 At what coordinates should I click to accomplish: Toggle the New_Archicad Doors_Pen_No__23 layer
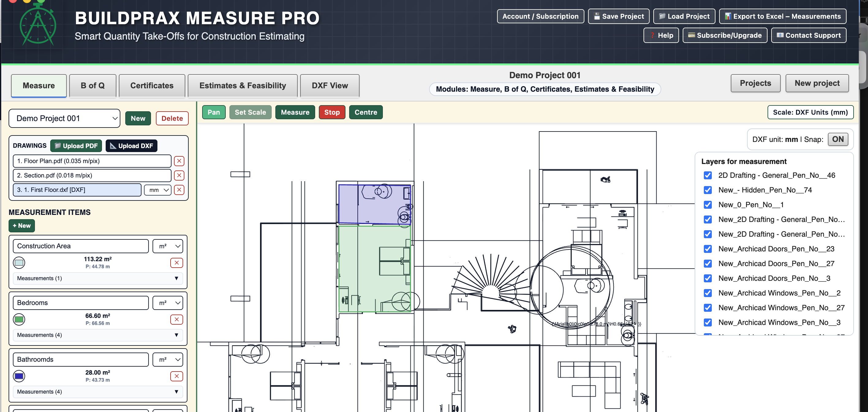click(x=708, y=249)
